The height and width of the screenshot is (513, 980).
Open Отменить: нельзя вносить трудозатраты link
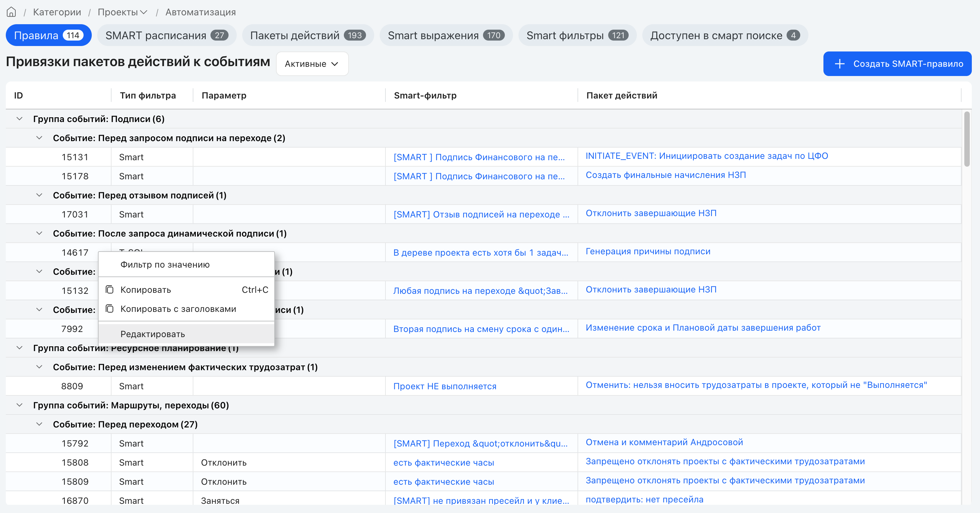click(x=756, y=385)
